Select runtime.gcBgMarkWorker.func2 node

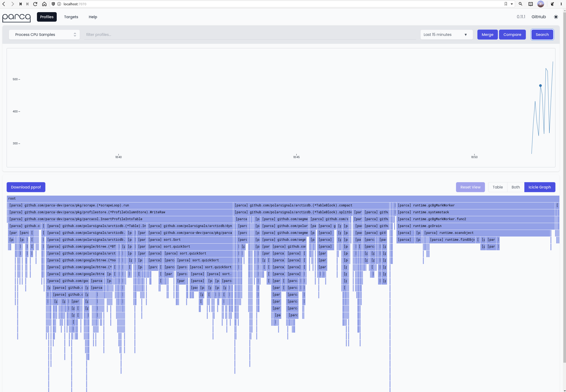click(476, 219)
